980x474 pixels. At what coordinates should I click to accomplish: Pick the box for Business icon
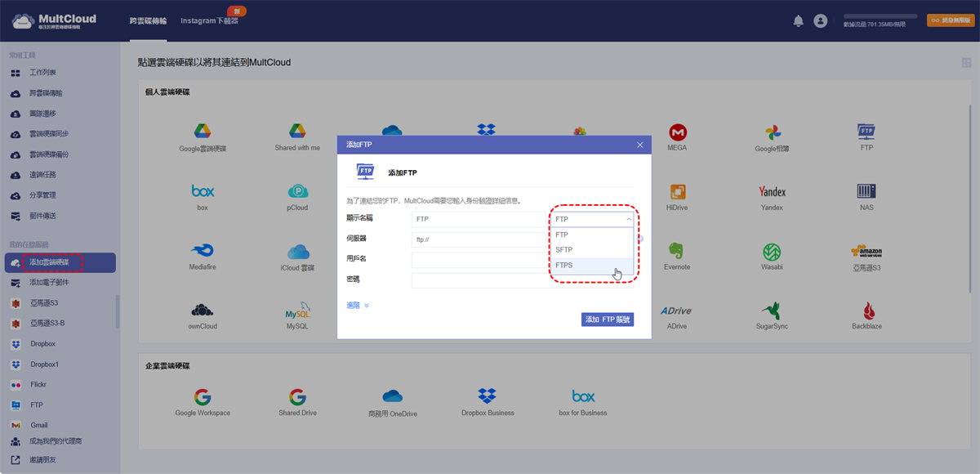coord(583,396)
